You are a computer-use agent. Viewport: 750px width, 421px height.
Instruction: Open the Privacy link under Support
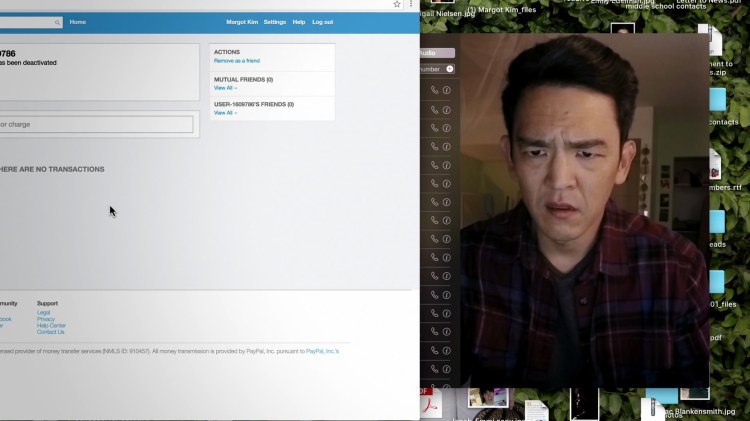click(x=46, y=319)
